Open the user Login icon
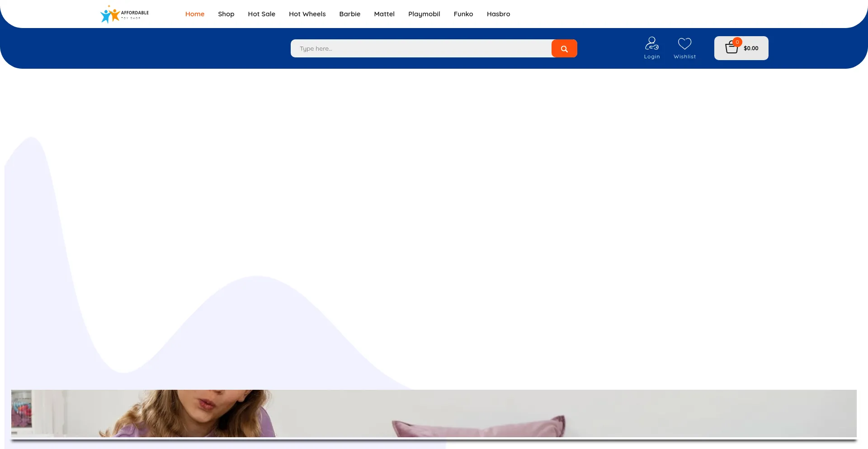Viewport: 868px width, 449px height. [x=651, y=43]
